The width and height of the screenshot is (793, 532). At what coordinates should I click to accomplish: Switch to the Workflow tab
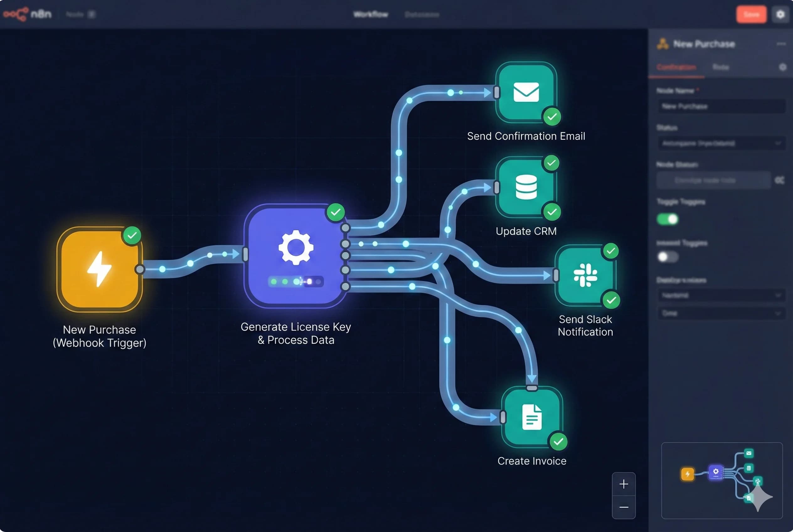point(370,14)
